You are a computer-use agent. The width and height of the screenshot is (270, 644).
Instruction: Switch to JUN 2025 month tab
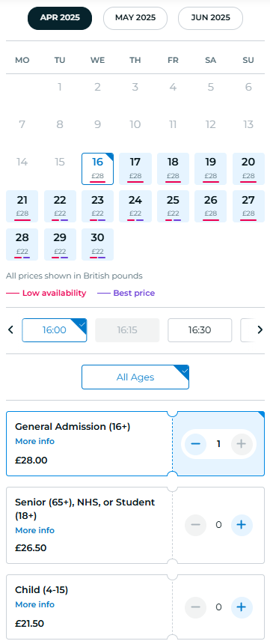click(210, 18)
